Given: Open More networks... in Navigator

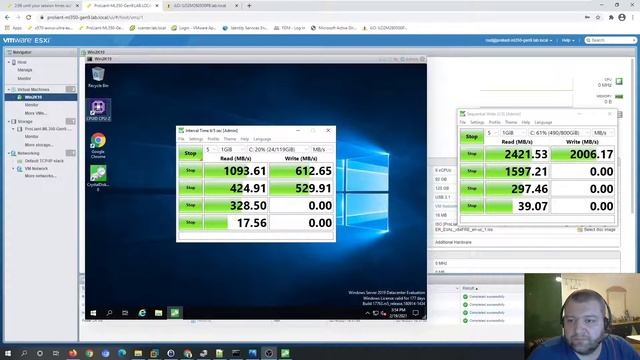Looking at the screenshot, I should click(x=40, y=176).
